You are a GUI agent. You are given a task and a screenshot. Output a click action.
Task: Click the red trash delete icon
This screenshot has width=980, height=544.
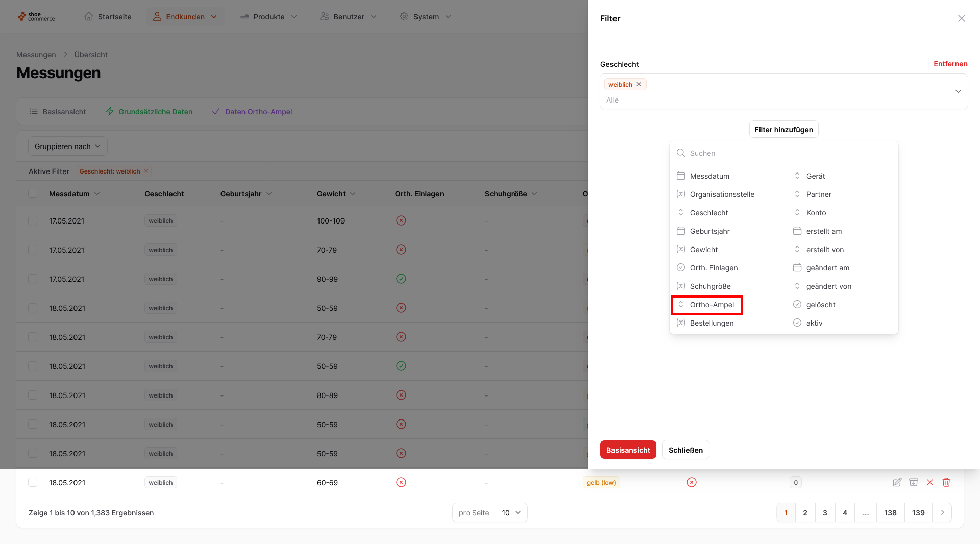[946, 482]
